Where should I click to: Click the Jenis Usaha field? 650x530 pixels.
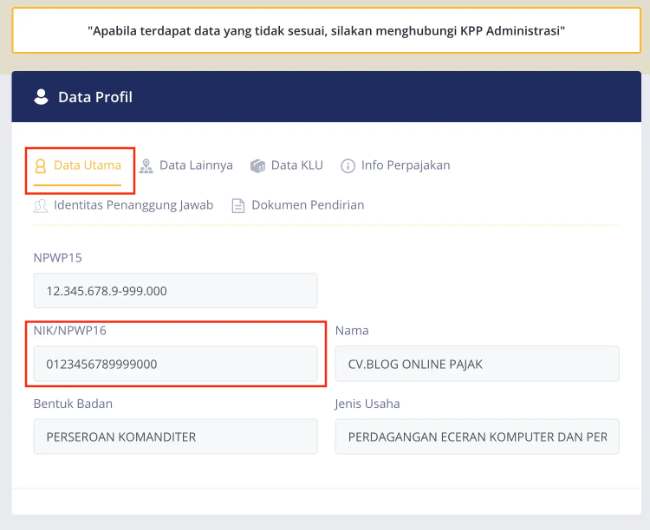coord(477,437)
